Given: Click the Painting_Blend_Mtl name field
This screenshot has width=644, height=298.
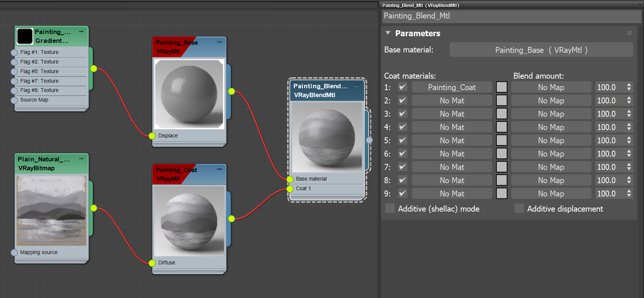Looking at the screenshot, I should [511, 16].
